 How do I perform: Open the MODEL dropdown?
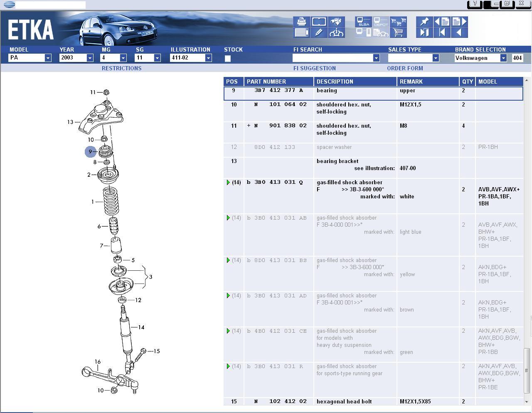tap(48, 58)
